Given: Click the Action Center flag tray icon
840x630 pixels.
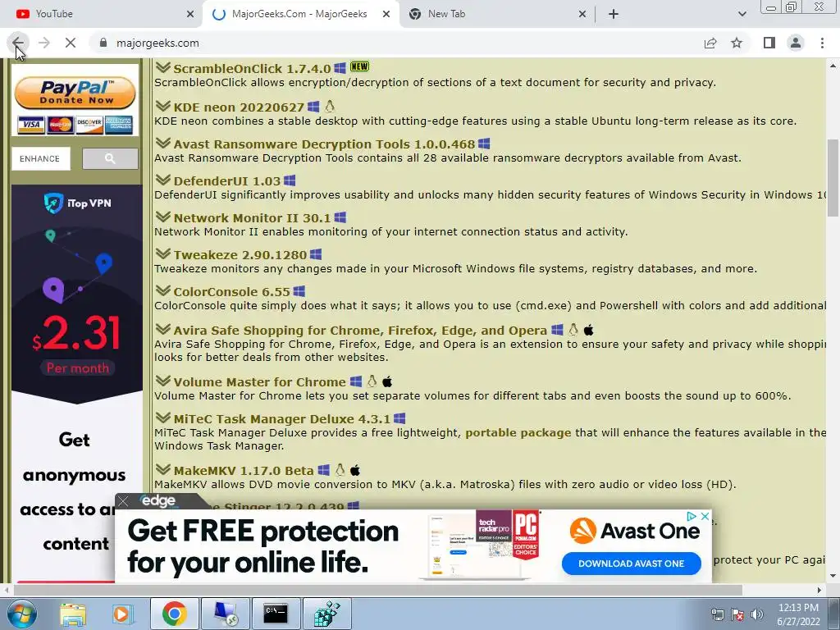Looking at the screenshot, I should [x=737, y=614].
